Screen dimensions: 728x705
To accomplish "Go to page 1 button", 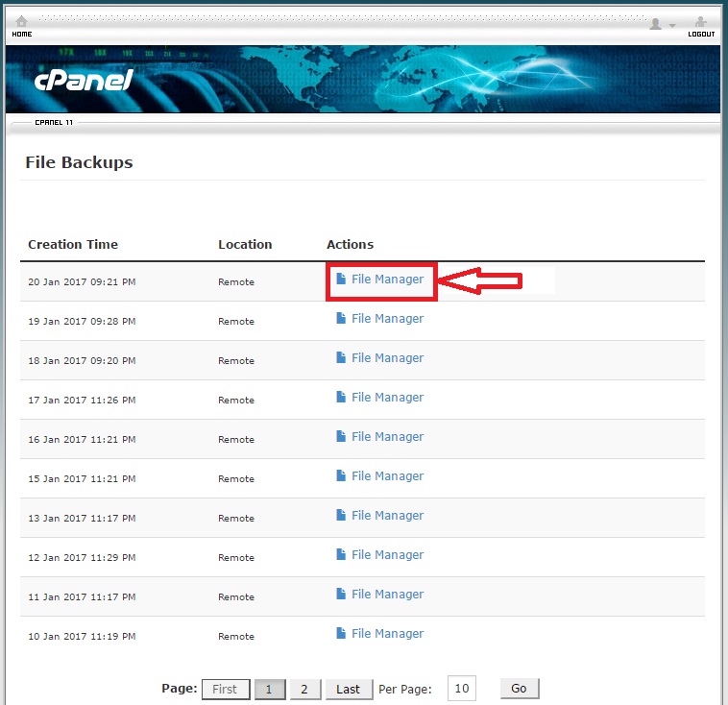I will tap(270, 690).
